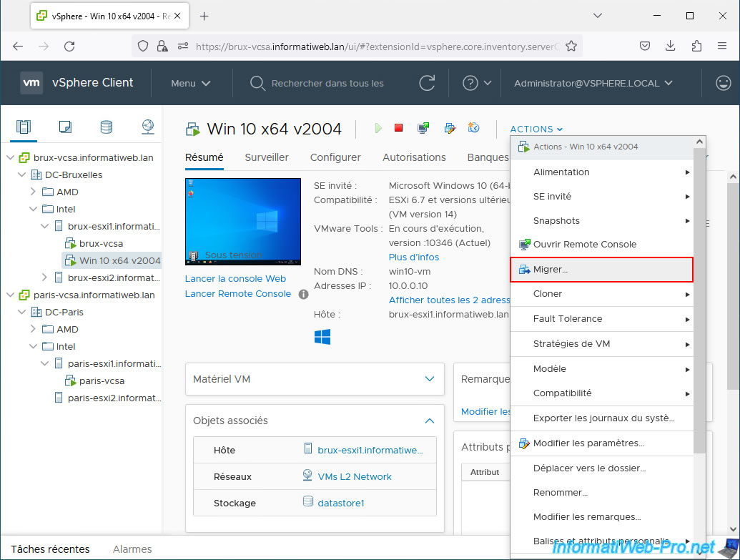The width and height of the screenshot is (740, 560).
Task: Click Lancer la console Web link
Action: point(235,279)
